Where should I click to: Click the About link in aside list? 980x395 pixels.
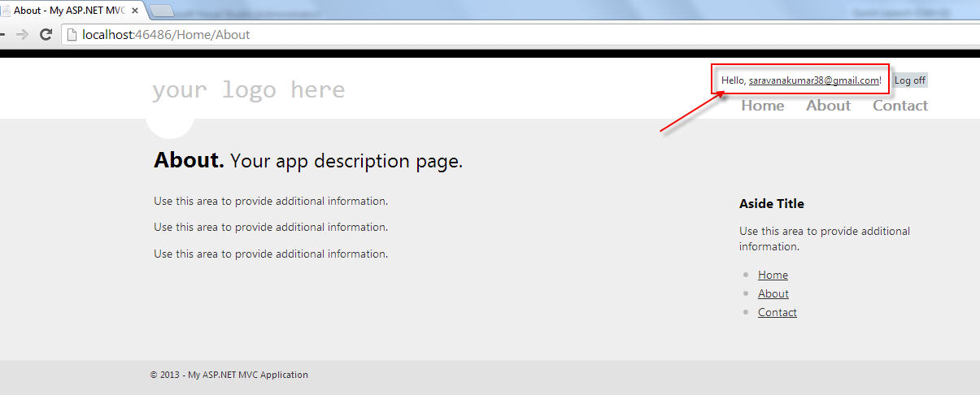click(x=773, y=293)
